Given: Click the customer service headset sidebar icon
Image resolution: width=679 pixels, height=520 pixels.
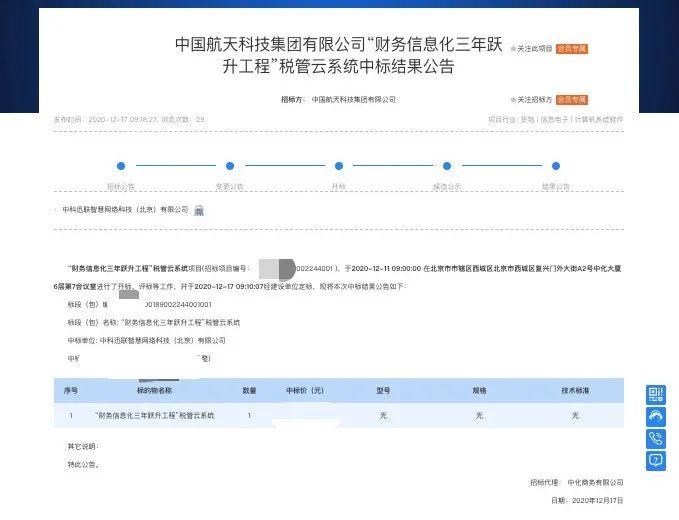Looking at the screenshot, I should click(656, 417).
